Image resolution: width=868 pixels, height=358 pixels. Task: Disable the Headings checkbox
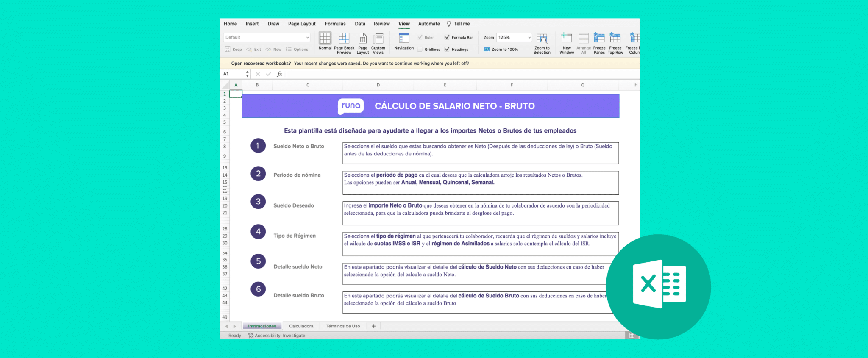(x=447, y=49)
